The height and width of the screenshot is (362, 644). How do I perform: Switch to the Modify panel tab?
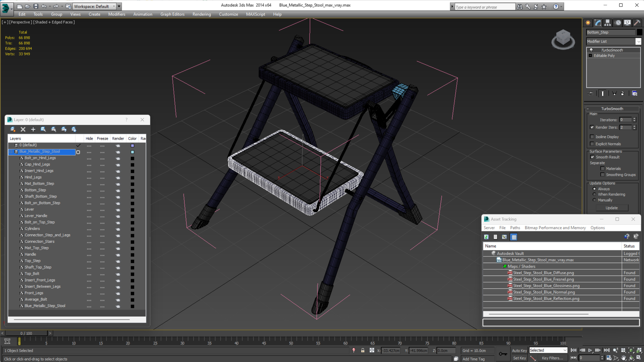point(598,23)
